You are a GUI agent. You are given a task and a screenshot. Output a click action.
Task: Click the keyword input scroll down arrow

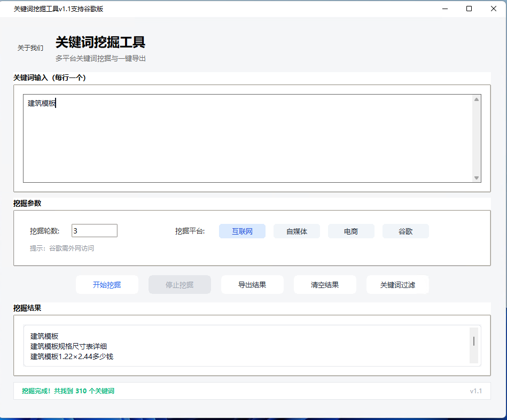477,178
